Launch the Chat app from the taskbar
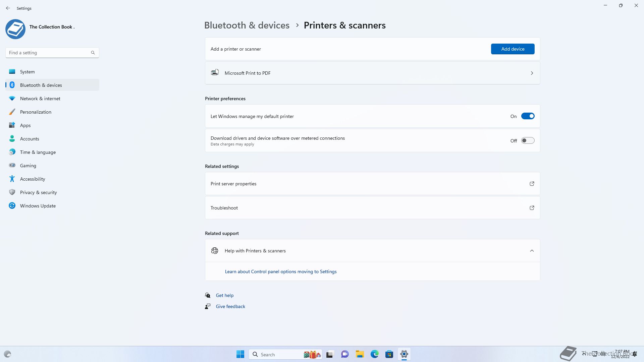The image size is (644, 362). point(345,354)
